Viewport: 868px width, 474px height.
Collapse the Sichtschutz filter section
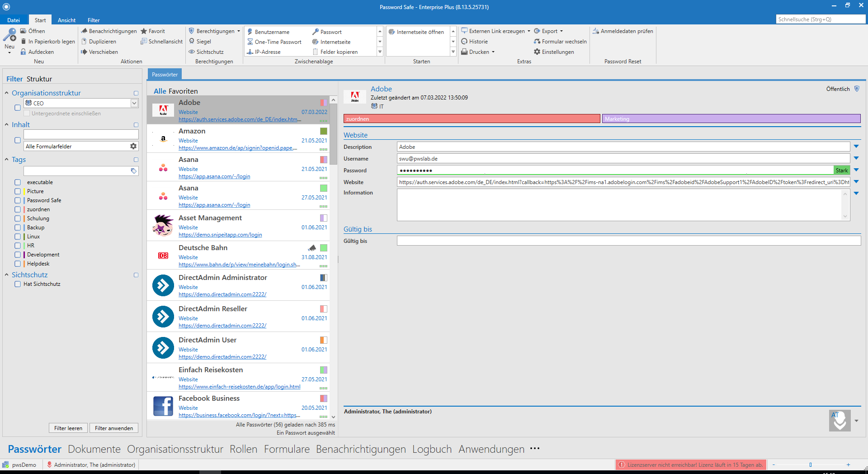click(x=7, y=275)
